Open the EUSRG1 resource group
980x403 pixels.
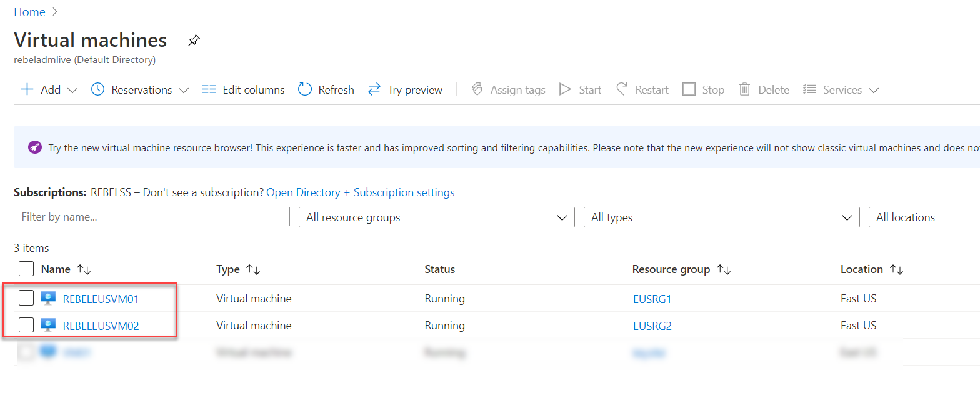point(652,299)
